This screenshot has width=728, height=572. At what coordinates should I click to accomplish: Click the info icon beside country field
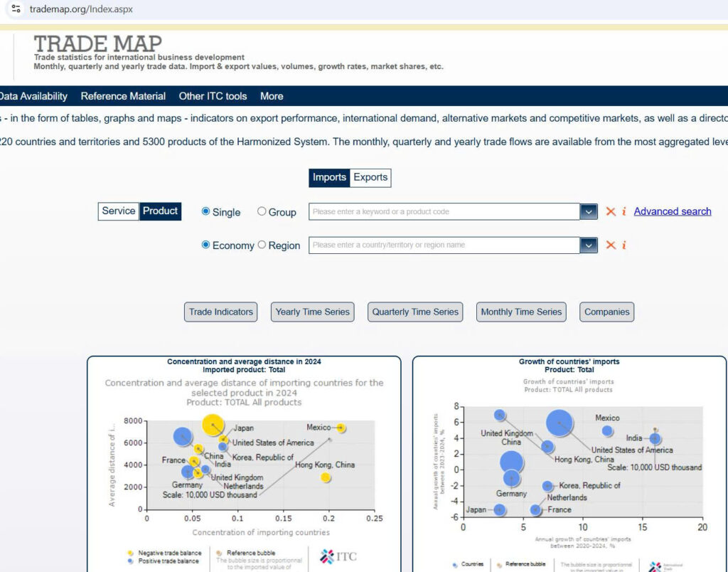coord(623,245)
